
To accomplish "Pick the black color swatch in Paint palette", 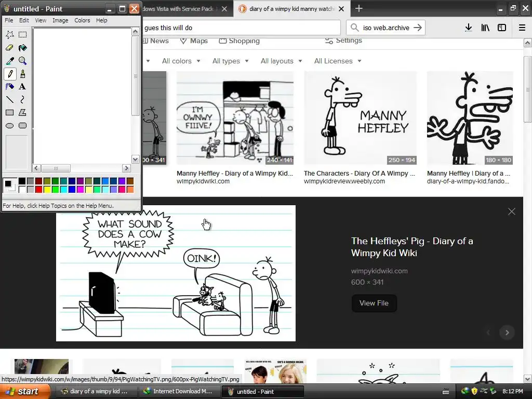I will tap(22, 181).
